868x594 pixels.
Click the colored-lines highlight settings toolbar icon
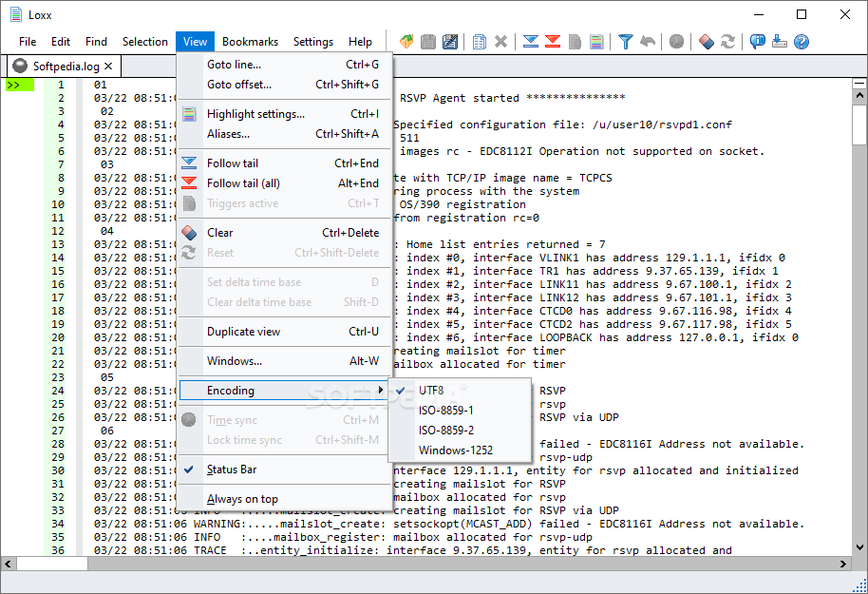point(596,42)
